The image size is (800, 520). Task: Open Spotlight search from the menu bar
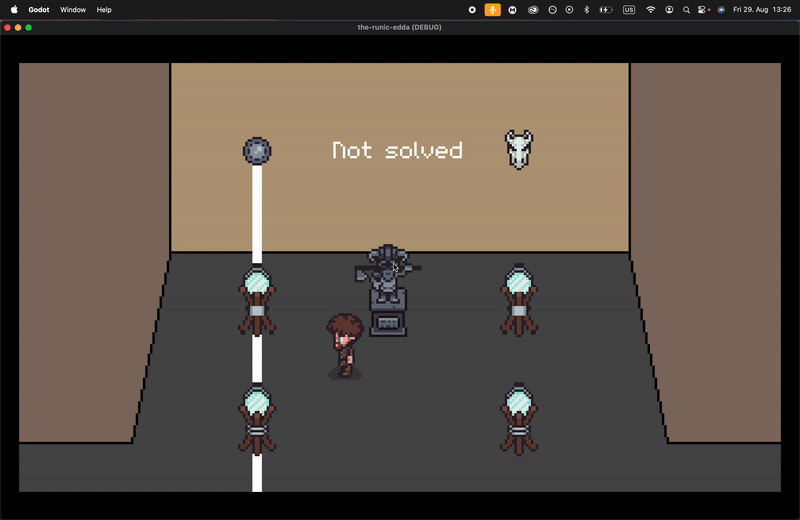pos(686,9)
